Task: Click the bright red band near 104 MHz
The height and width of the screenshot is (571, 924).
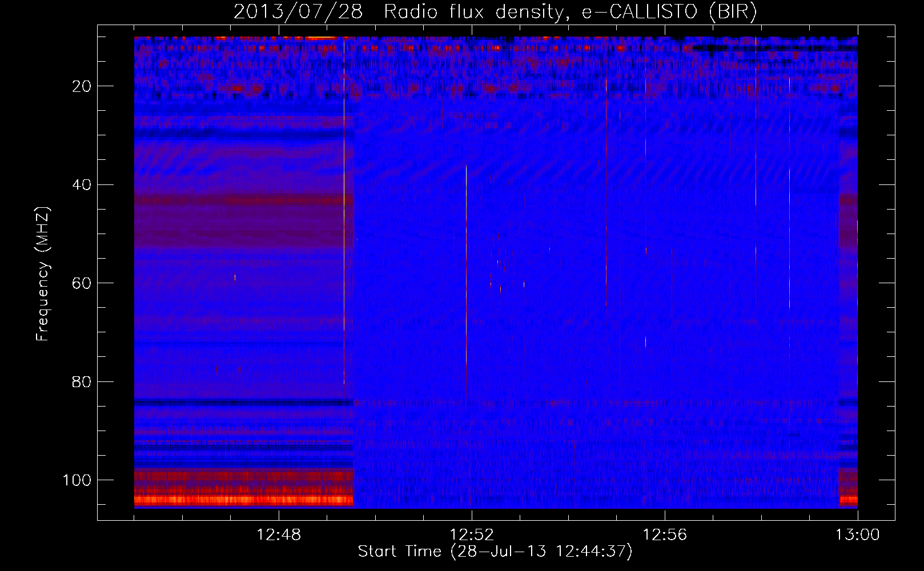Action: pos(244,501)
